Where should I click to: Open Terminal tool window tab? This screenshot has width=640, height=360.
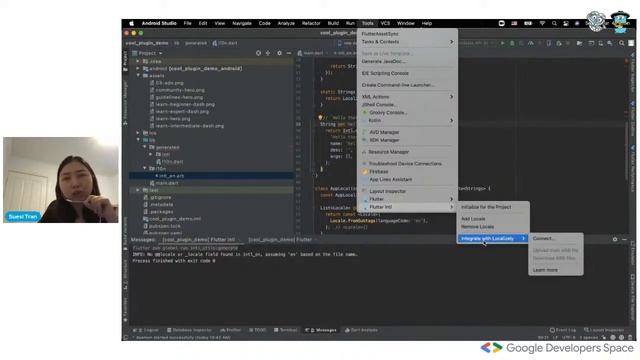click(x=286, y=330)
